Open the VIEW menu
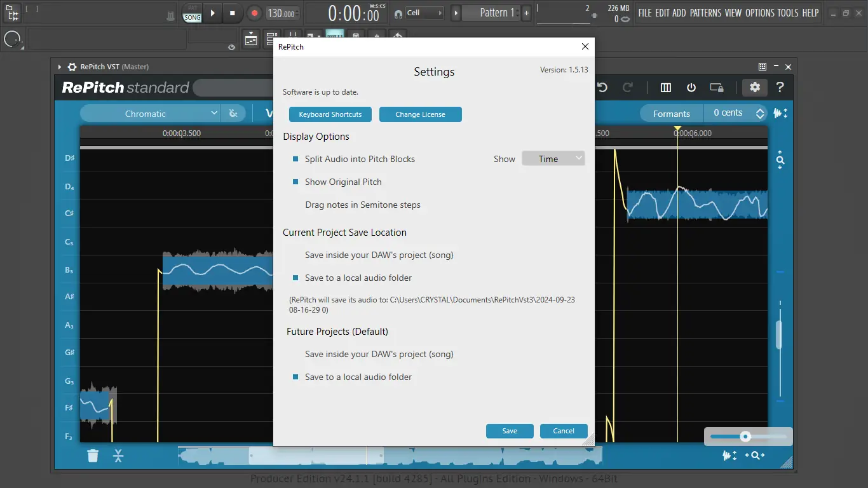This screenshot has height=488, width=868. [733, 13]
